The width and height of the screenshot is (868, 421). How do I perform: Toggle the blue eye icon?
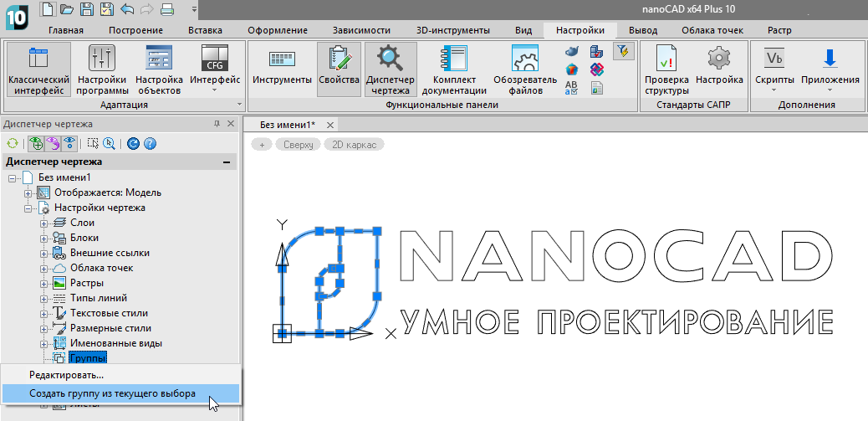[69, 144]
